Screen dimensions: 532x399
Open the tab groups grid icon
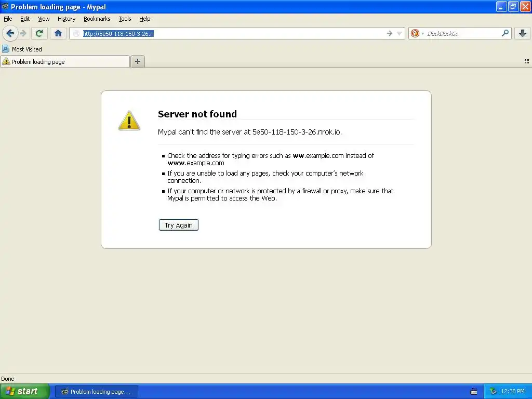(527, 61)
